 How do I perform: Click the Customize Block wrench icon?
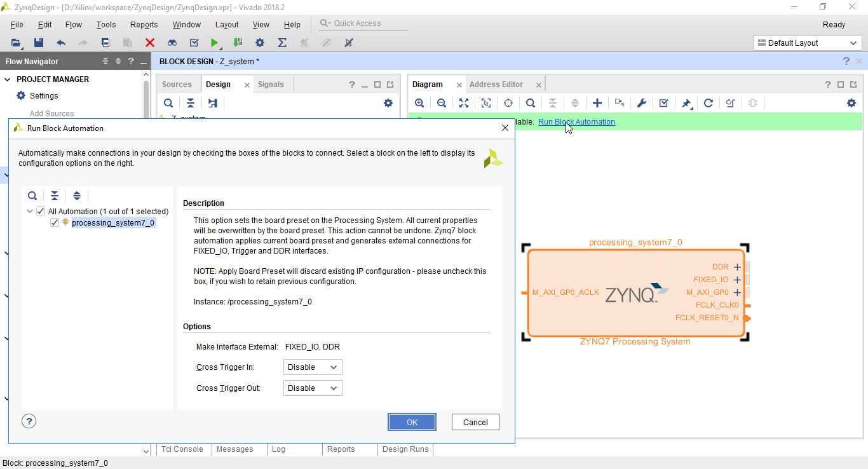coord(642,103)
